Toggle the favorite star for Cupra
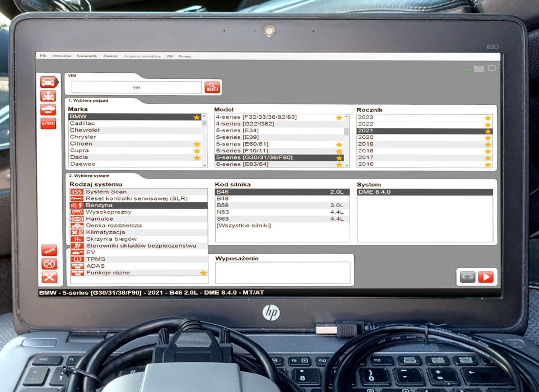Screen dimensions: 539x392 197,151
